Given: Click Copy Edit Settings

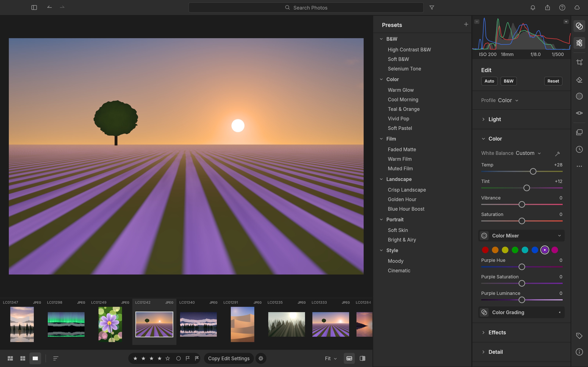Looking at the screenshot, I should pos(229,358).
